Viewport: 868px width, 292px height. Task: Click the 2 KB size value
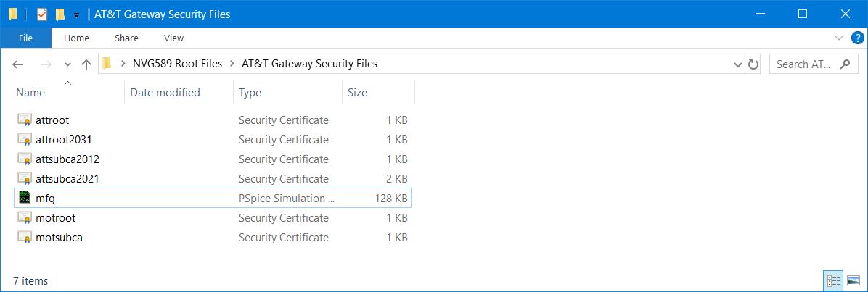pyautogui.click(x=397, y=179)
